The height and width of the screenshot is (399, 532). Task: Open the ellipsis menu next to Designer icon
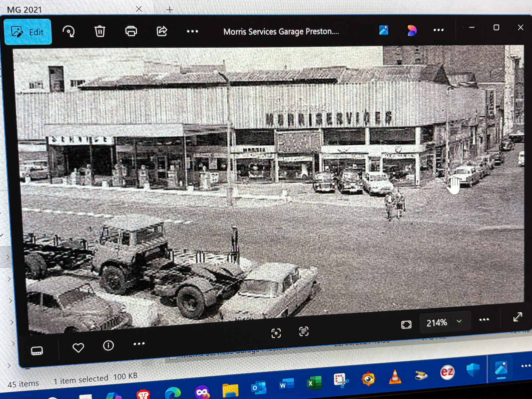click(439, 30)
